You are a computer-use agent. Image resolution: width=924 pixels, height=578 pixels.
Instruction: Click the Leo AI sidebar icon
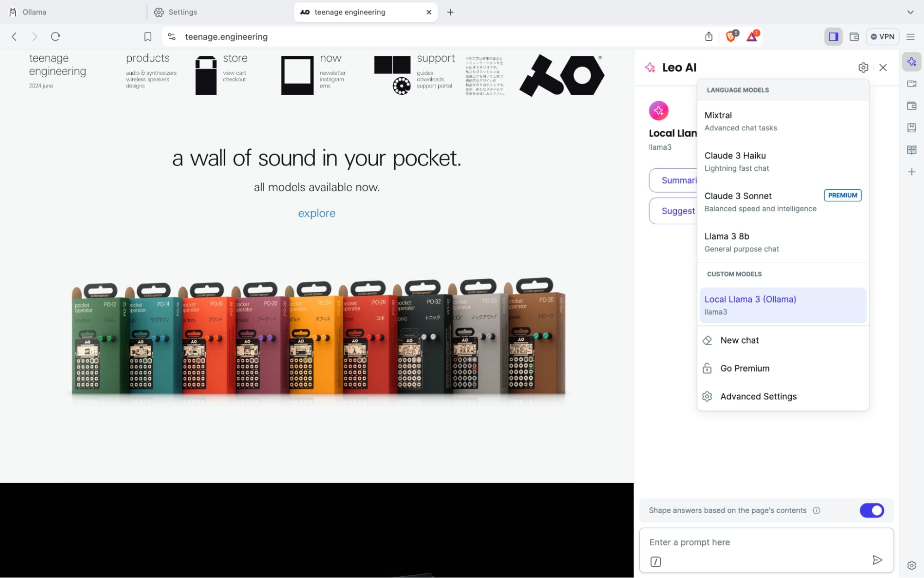pyautogui.click(x=912, y=61)
